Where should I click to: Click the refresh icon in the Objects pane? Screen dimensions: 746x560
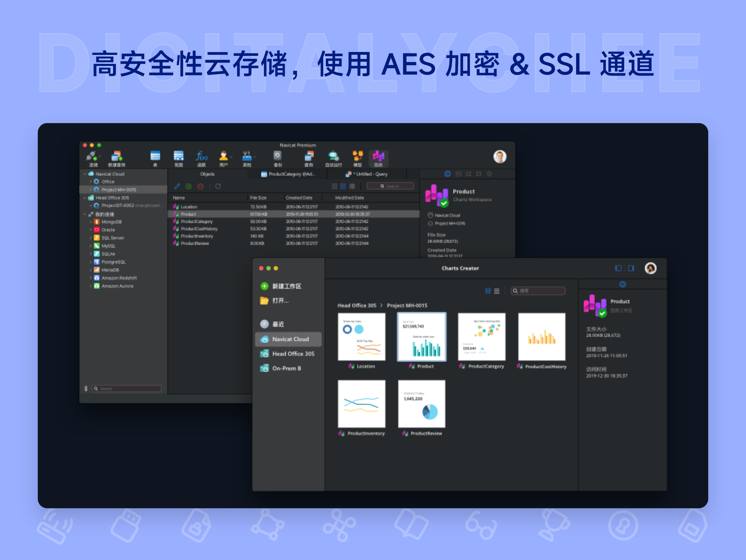[218, 186]
